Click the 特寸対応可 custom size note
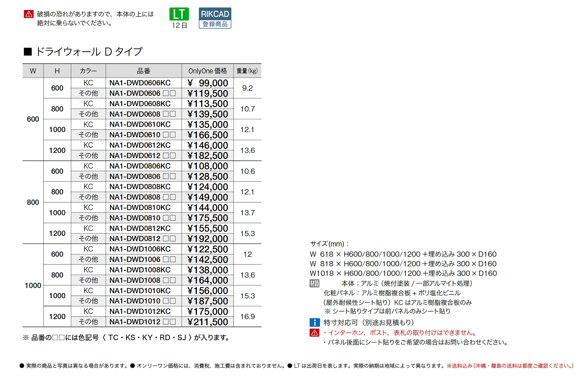The width and height of the screenshot is (588, 384). [369, 322]
